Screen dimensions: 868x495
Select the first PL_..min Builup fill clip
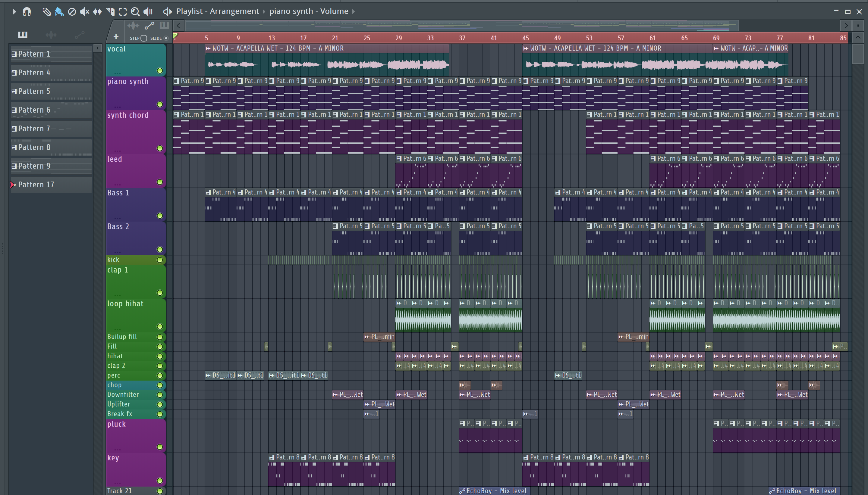point(379,337)
